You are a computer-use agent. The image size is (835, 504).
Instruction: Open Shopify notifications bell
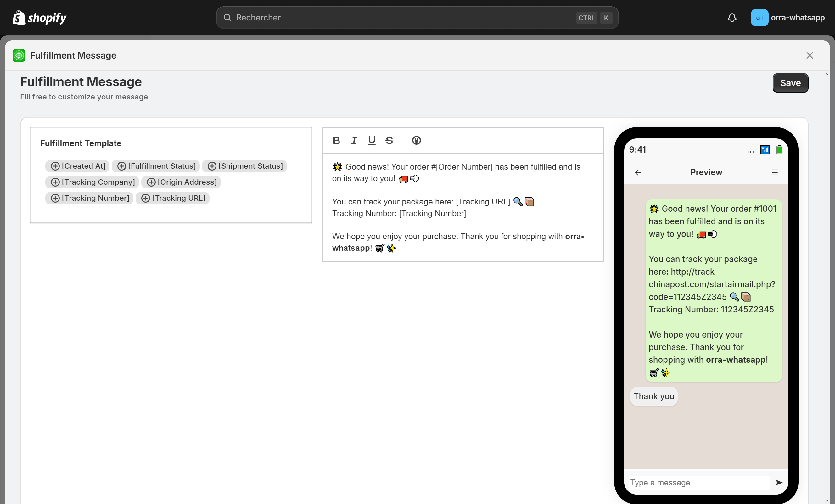coord(731,18)
